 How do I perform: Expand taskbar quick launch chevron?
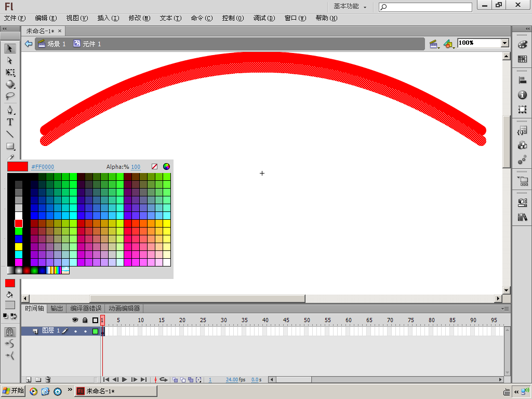(70, 390)
